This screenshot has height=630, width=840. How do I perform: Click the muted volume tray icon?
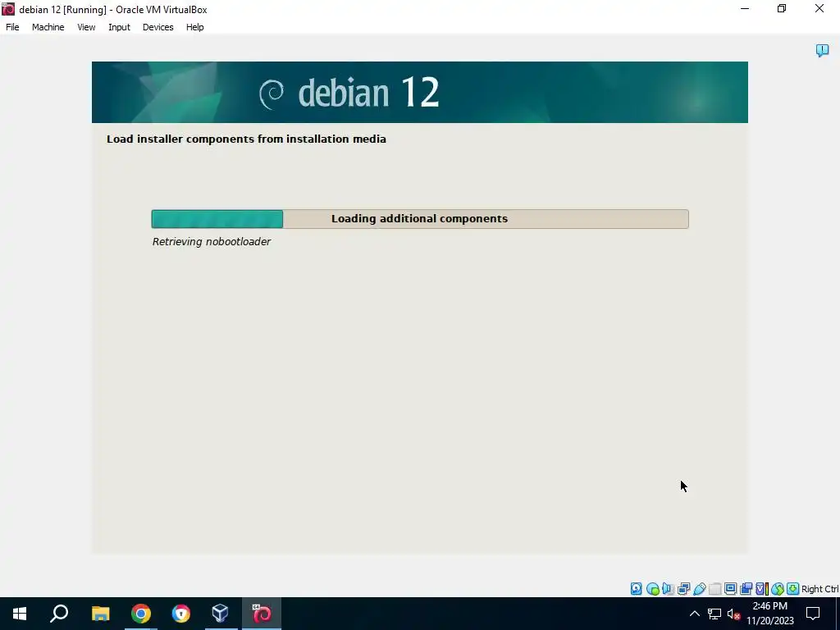(733, 614)
